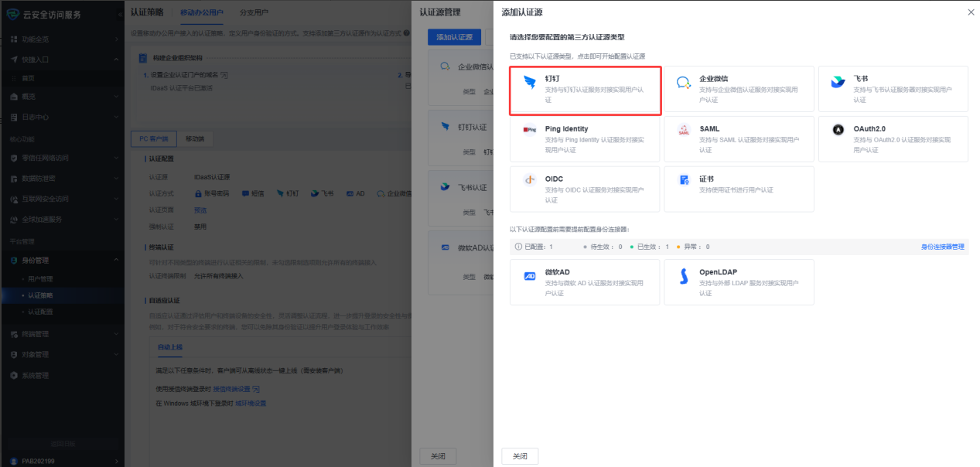
Task: Click the 返回旧版 button in sidebar
Action: tap(63, 444)
